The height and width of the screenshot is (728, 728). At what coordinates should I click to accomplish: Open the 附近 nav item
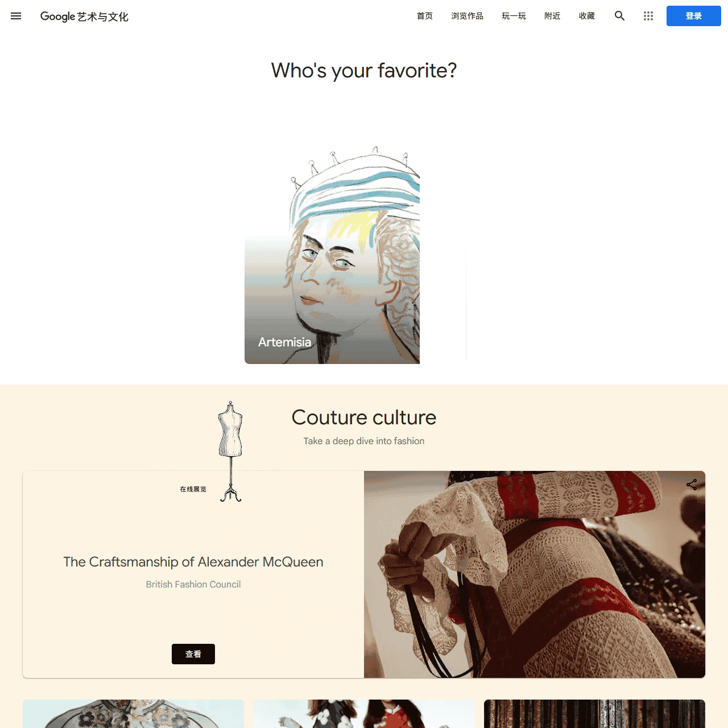tap(552, 16)
